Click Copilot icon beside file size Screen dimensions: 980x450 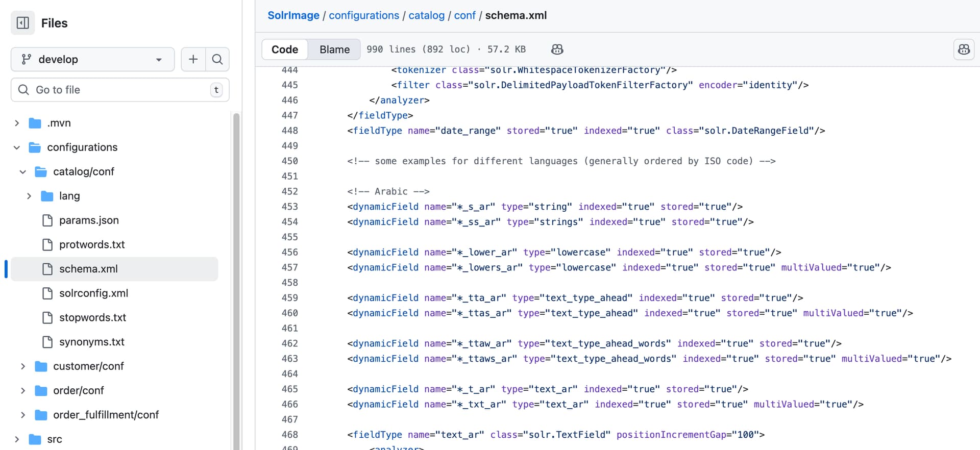(557, 49)
